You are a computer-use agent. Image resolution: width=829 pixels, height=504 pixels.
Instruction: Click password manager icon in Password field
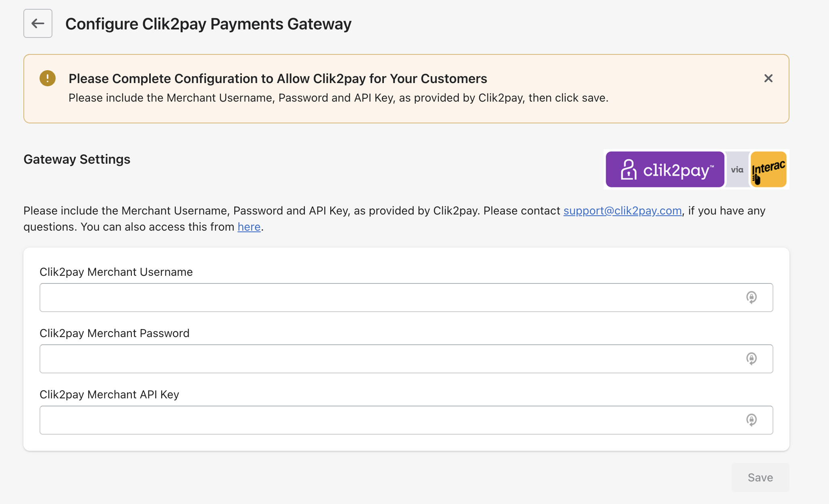(751, 359)
